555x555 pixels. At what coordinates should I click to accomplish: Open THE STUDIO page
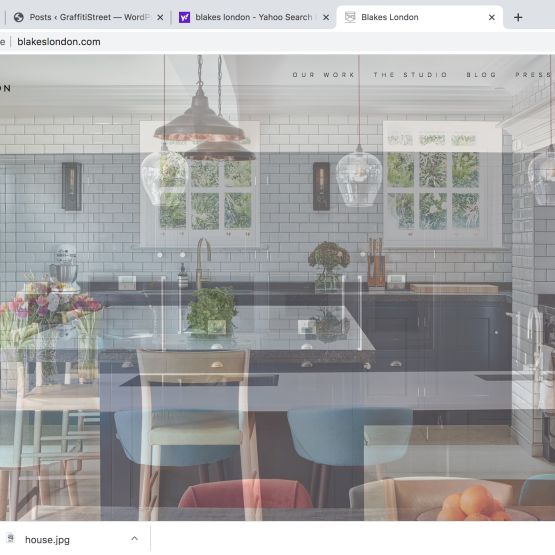pyautogui.click(x=411, y=75)
